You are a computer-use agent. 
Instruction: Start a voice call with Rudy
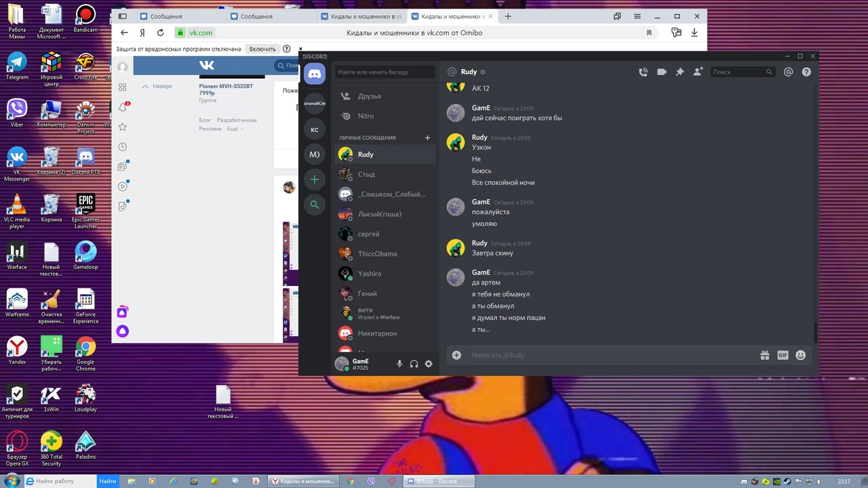[643, 72]
